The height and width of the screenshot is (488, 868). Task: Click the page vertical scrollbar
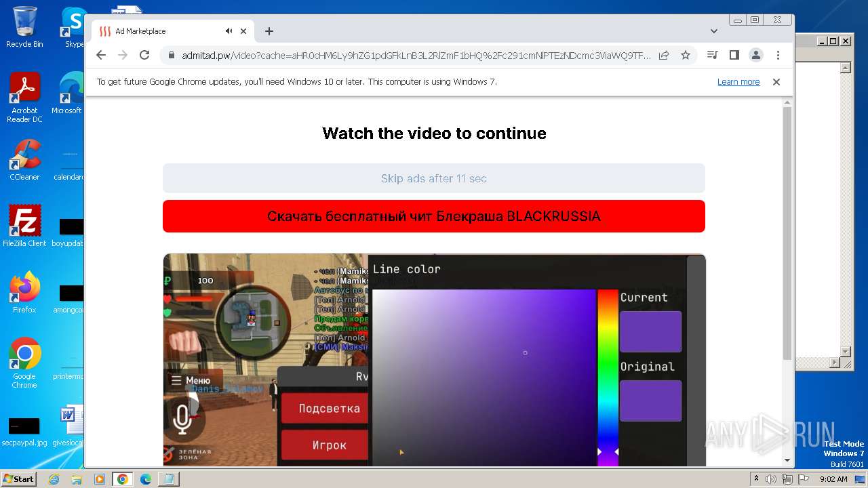787,233
